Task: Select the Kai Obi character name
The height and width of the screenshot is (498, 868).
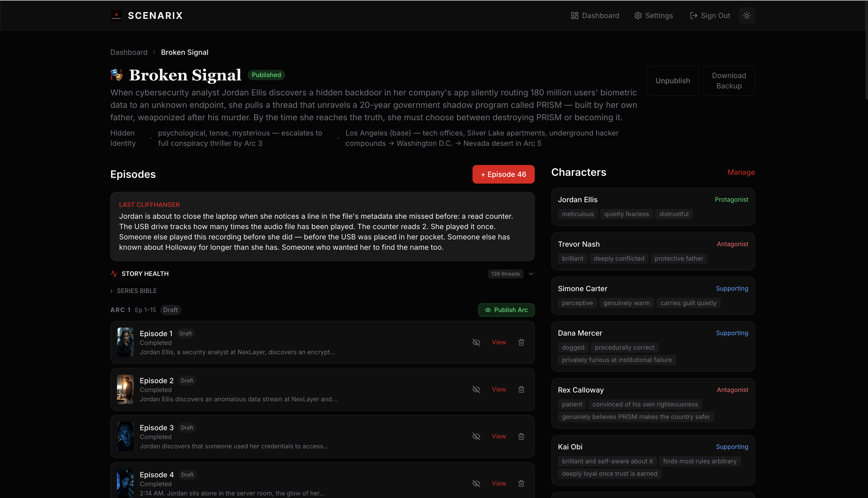Action: tap(570, 447)
